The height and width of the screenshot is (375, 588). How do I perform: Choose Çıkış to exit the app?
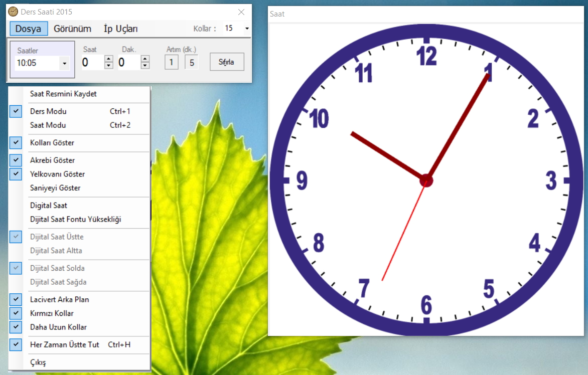click(38, 362)
